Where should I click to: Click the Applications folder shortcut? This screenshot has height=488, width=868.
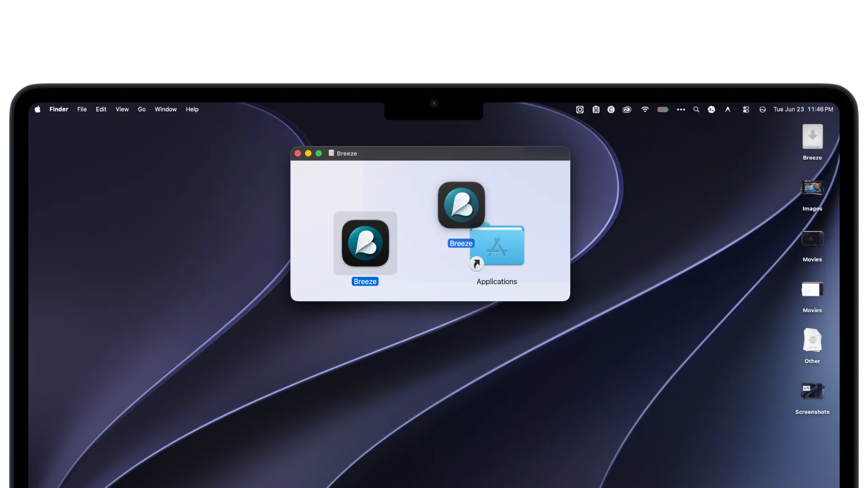tap(497, 246)
